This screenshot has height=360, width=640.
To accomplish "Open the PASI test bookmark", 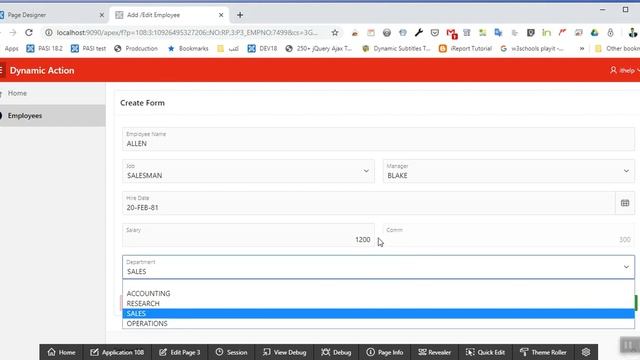I will (89, 49).
